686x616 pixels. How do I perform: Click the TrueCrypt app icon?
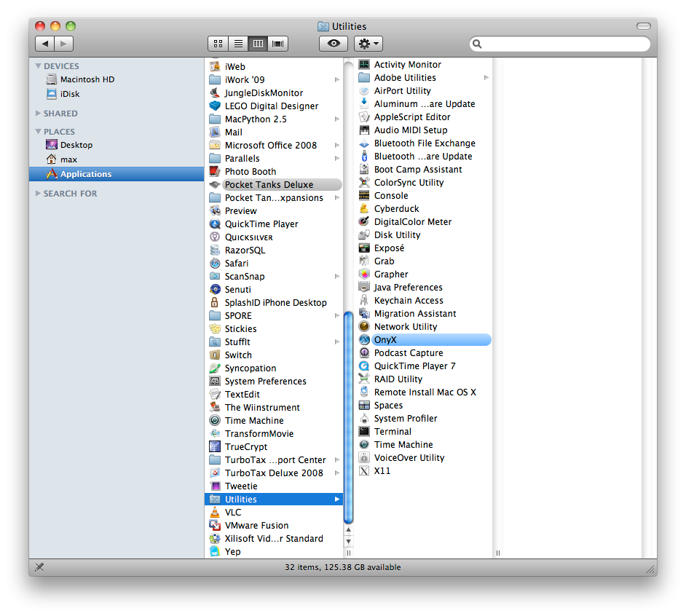pos(215,446)
